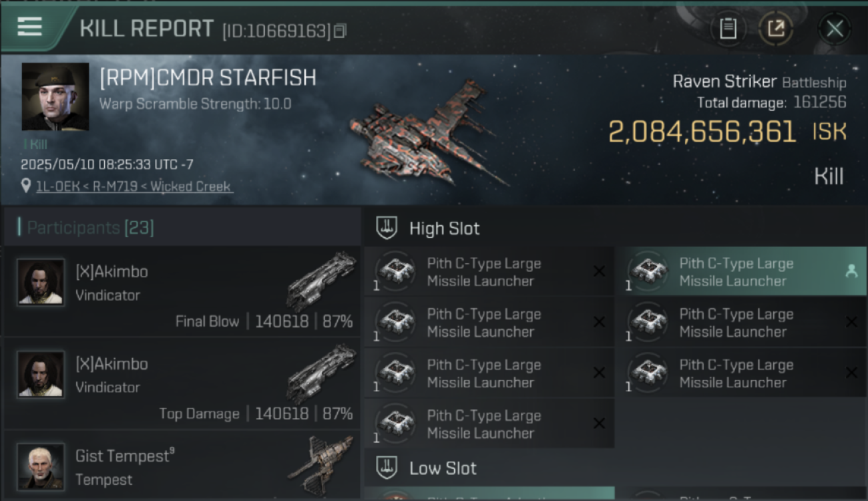Open Gist Tempest participant entry

(182, 466)
